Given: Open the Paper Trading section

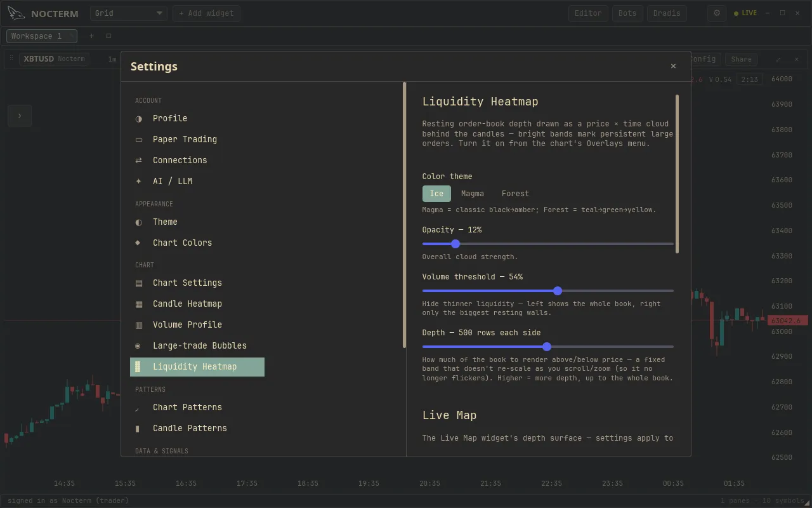Looking at the screenshot, I should [x=197, y=140].
